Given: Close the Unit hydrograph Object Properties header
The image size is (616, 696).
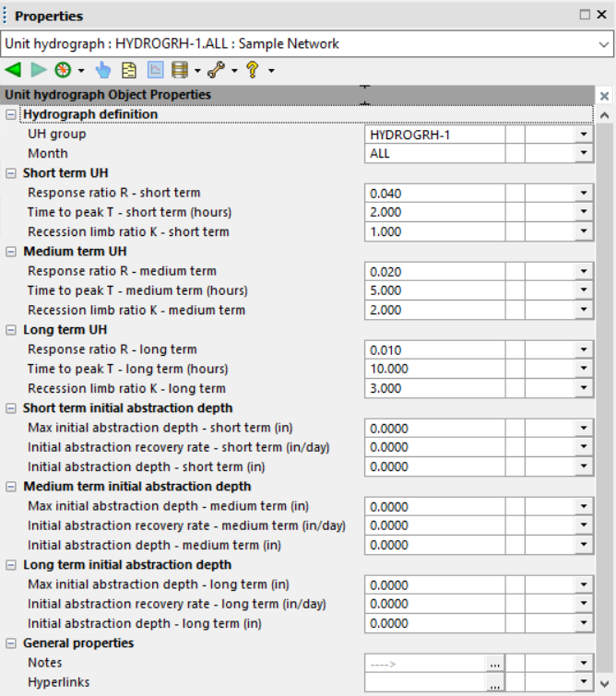Looking at the screenshot, I should (x=604, y=96).
